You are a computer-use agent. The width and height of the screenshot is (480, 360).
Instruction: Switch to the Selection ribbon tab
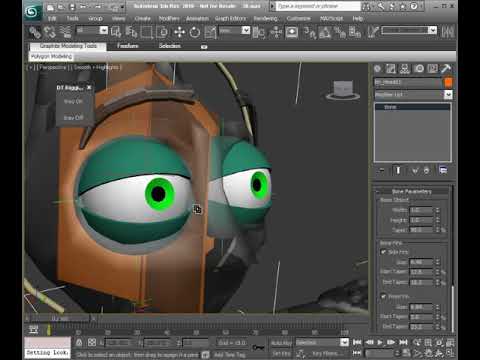170,46
